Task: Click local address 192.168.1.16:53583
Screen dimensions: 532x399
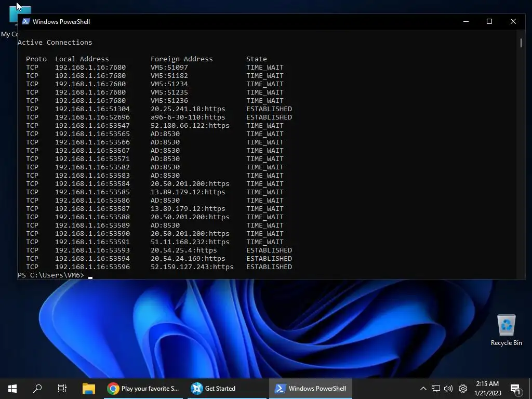Action: pos(92,176)
